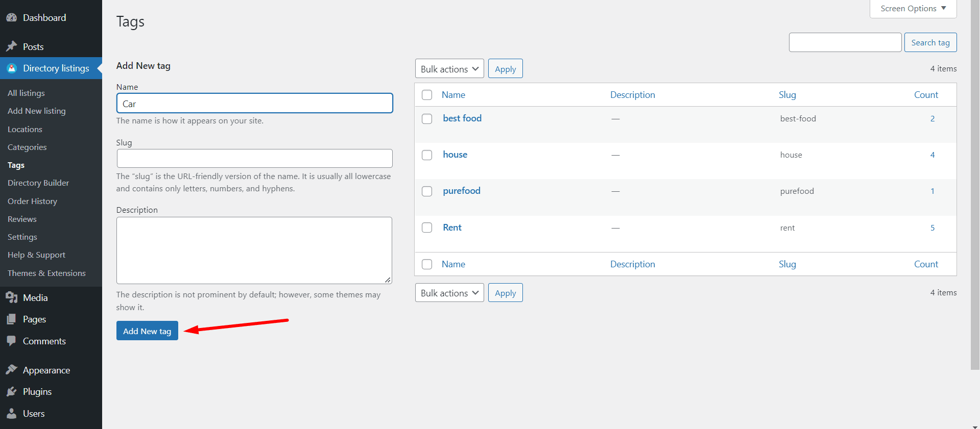
Task: Toggle the select-all checkbox in table footer
Action: tap(427, 264)
